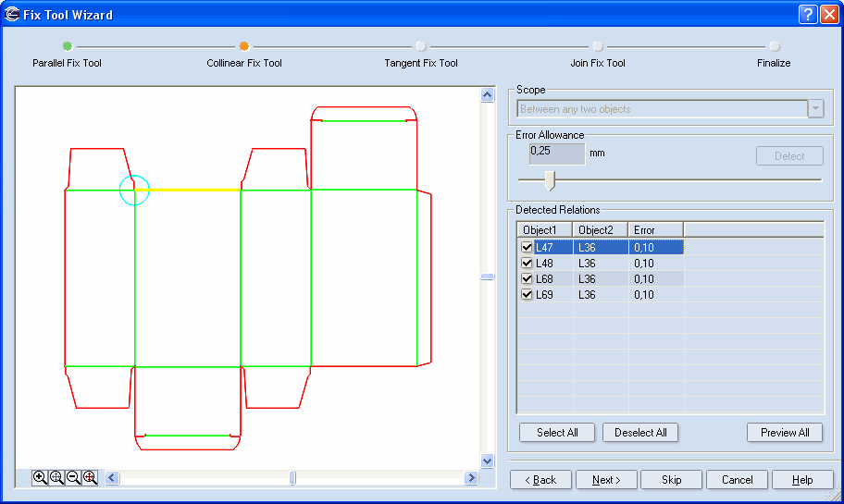Click the Deselect All button
The height and width of the screenshot is (504, 844).
coord(640,433)
